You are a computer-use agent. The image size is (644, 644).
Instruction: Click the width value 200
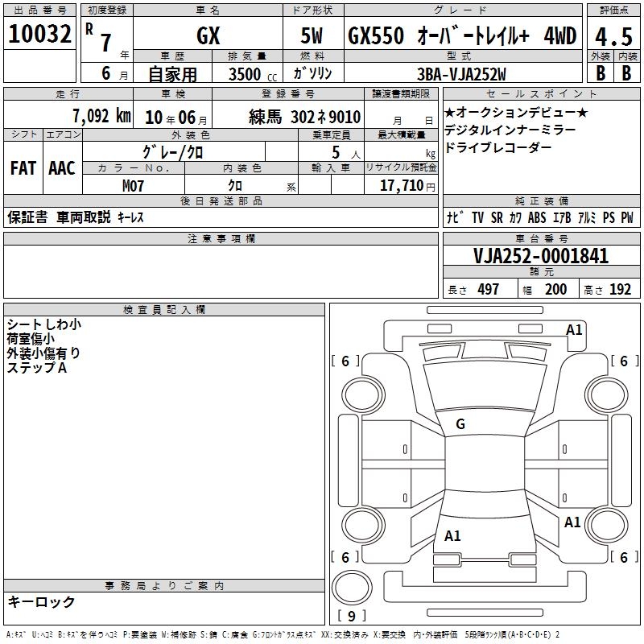coord(555,289)
